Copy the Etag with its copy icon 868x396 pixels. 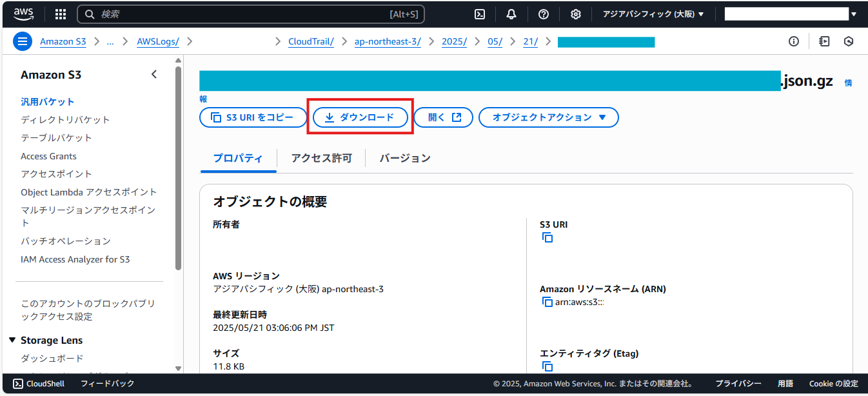point(547,366)
